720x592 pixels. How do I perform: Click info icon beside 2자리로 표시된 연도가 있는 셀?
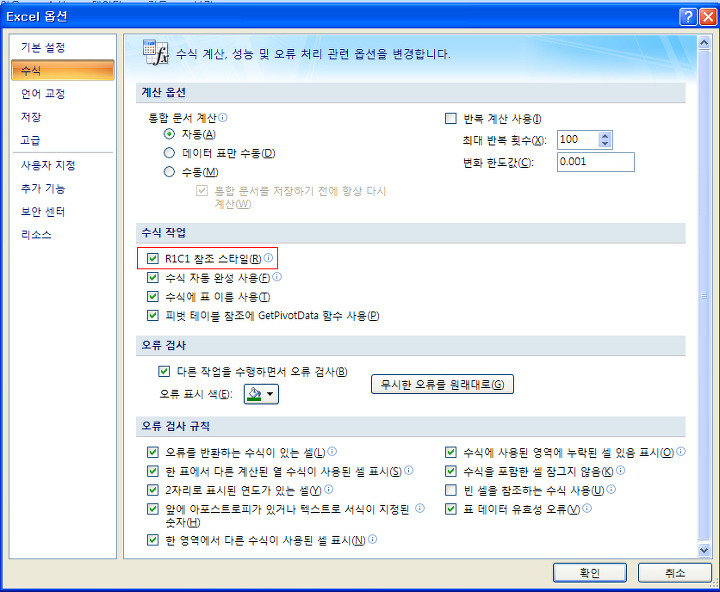328,489
